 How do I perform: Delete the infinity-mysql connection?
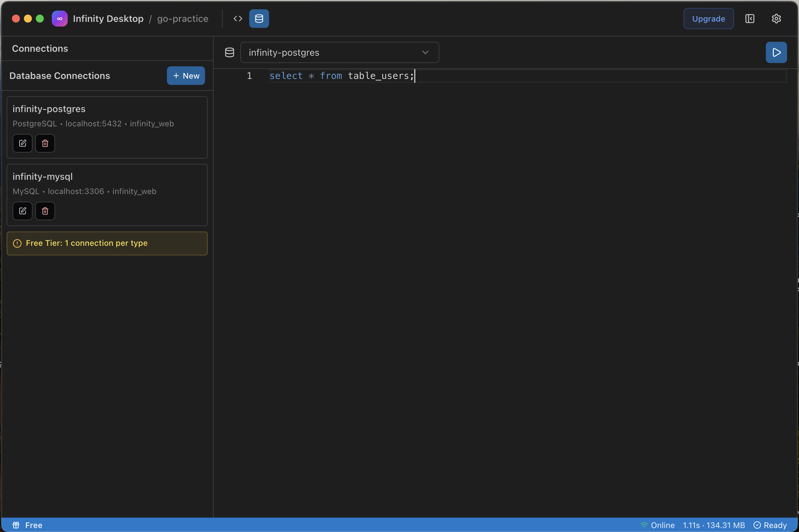45,211
